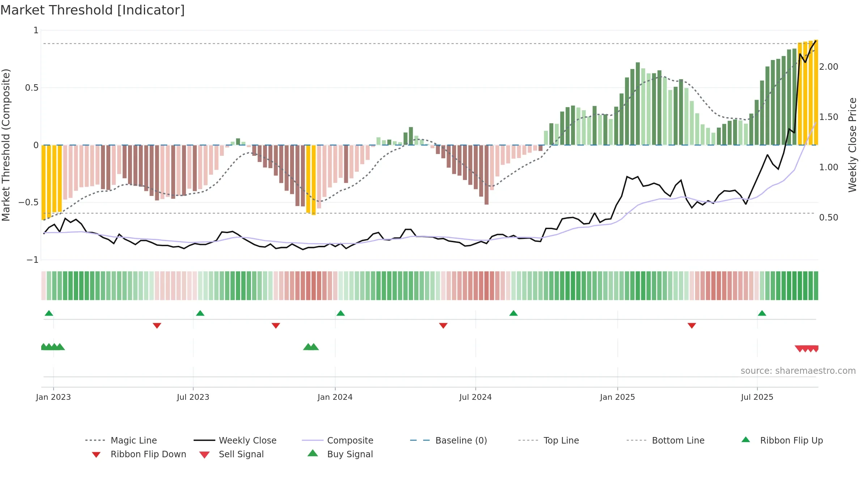This screenshot has height=488, width=868.
Task: Toggle the Baseline (0) legend entry
Action: pos(448,440)
